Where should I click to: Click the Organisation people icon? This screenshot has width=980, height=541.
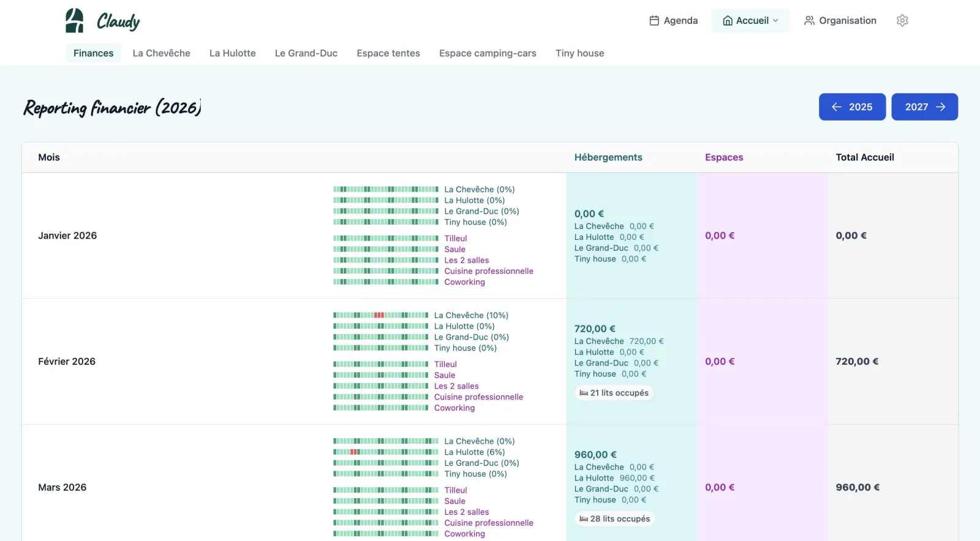click(x=809, y=21)
